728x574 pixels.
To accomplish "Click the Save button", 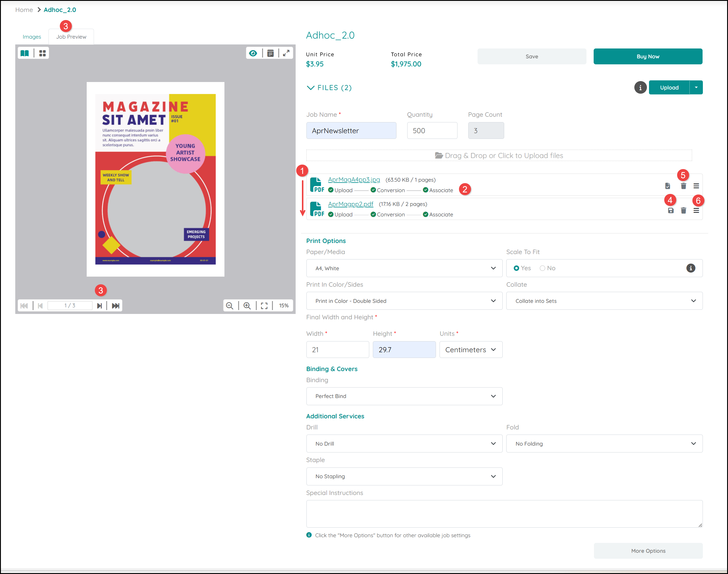I will coord(532,57).
